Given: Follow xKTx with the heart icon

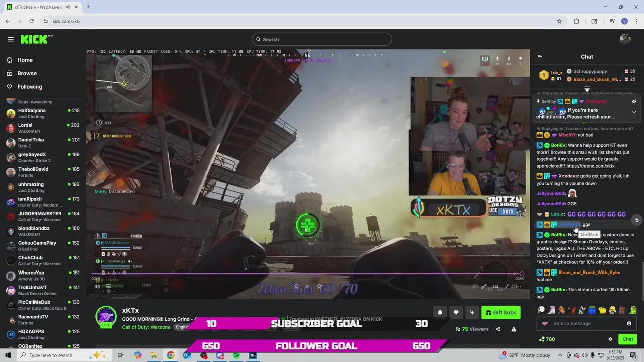Looking at the screenshot, I should tap(456, 313).
